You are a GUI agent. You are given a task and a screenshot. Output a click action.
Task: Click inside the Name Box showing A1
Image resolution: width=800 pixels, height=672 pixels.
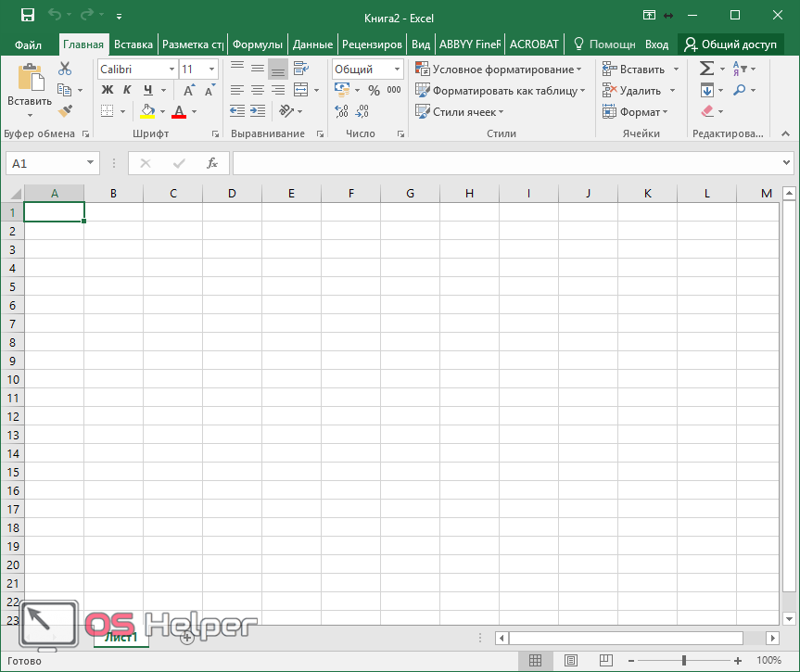coord(44,163)
